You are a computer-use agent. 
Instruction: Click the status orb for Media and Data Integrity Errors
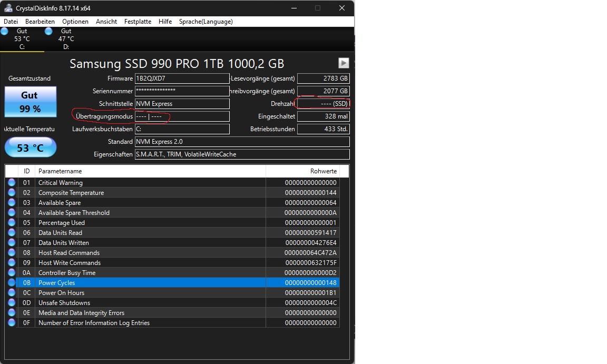12,312
